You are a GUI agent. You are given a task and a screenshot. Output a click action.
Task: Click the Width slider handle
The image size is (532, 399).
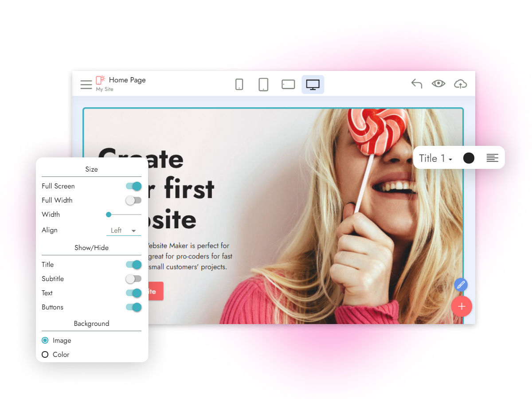109,215
